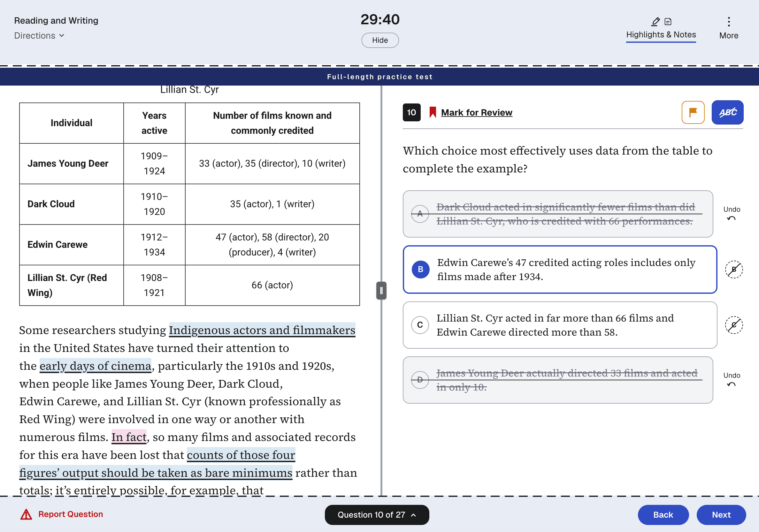Click the highlighted 'counts of those four' text
Viewport: 759px width, 532px height.
coord(241,455)
